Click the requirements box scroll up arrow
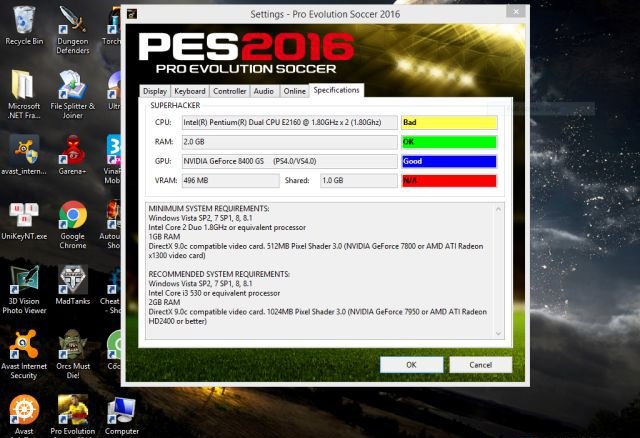 pos(498,209)
